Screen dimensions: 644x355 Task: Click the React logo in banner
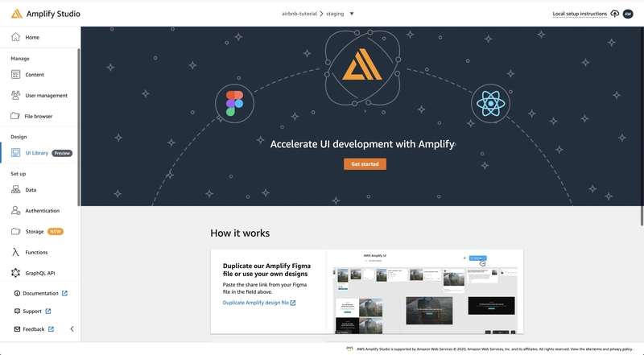491,104
